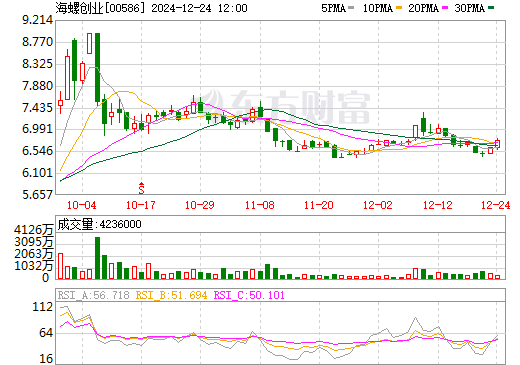
Task: Click the 4126万 volume axis label
Action: click(34, 230)
